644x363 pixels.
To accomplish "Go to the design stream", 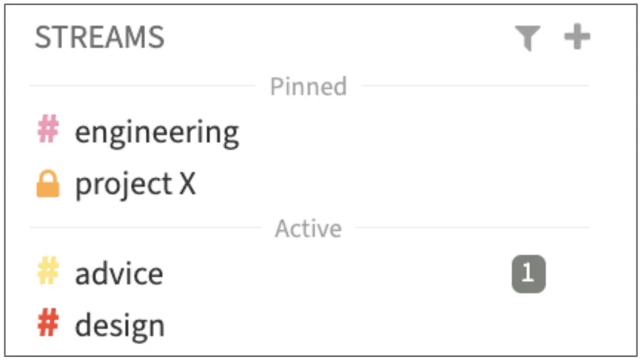I will point(120,325).
